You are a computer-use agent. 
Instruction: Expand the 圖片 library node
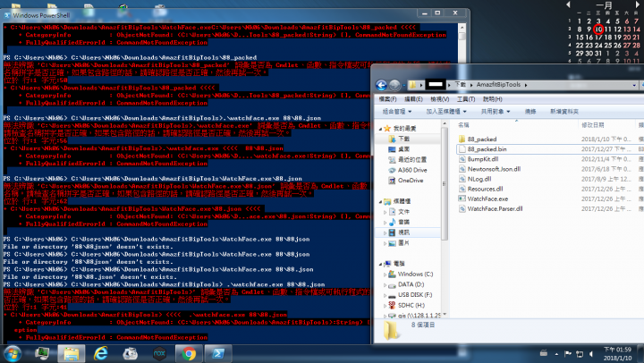pos(385,243)
